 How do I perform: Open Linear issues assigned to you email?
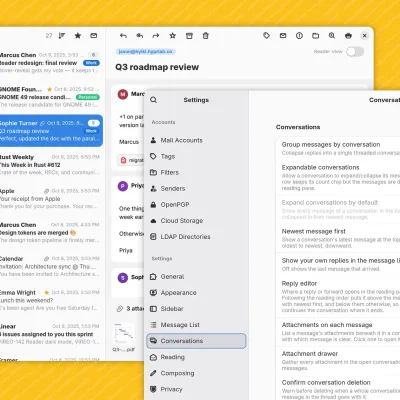[x=51, y=334]
